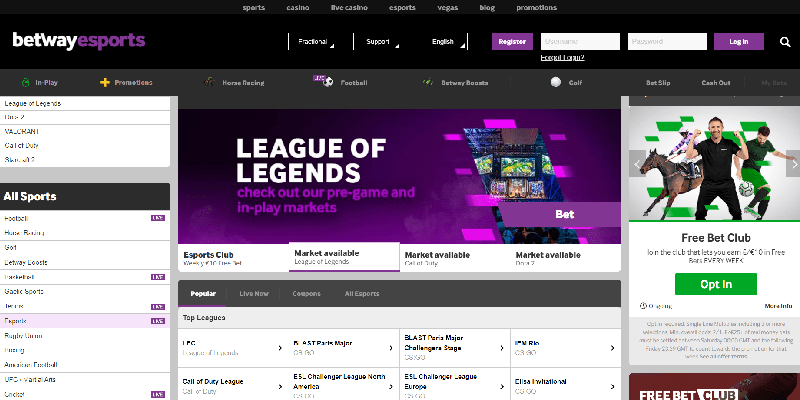
Task: Open the promotions top menu item
Action: [536, 8]
